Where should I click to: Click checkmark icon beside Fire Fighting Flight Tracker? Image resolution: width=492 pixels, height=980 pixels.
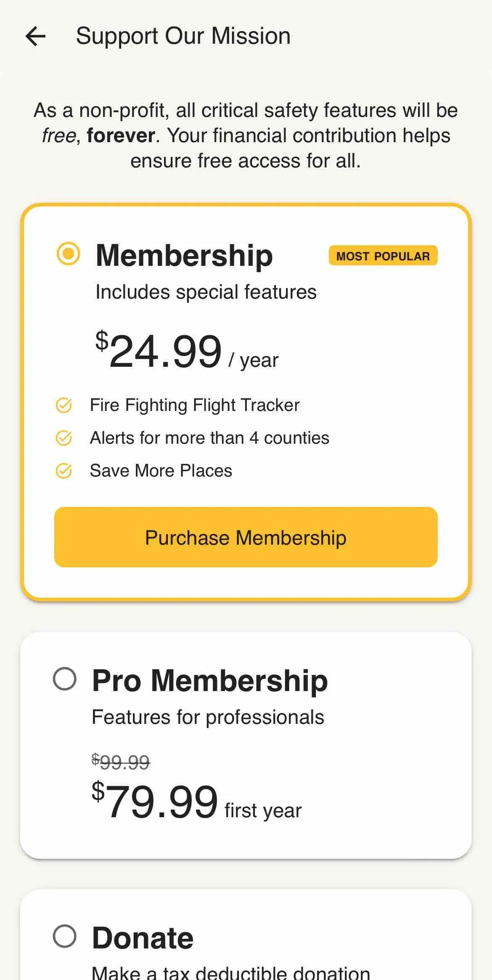(64, 405)
